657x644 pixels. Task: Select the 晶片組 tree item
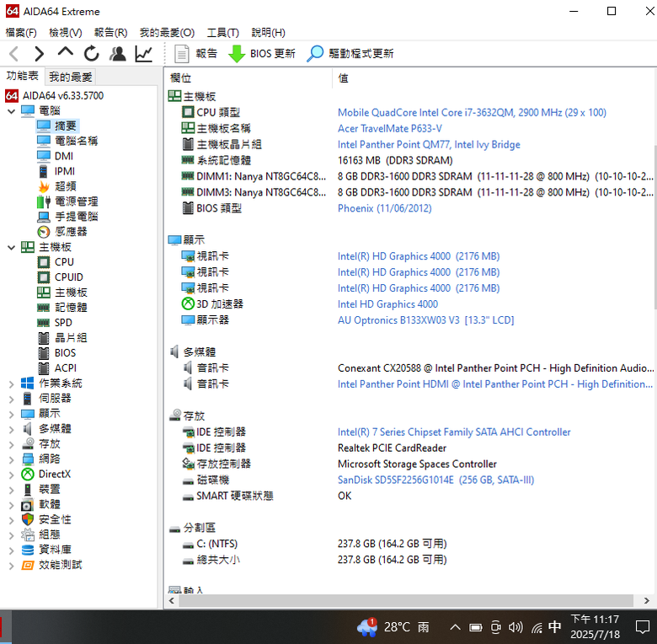click(71, 337)
